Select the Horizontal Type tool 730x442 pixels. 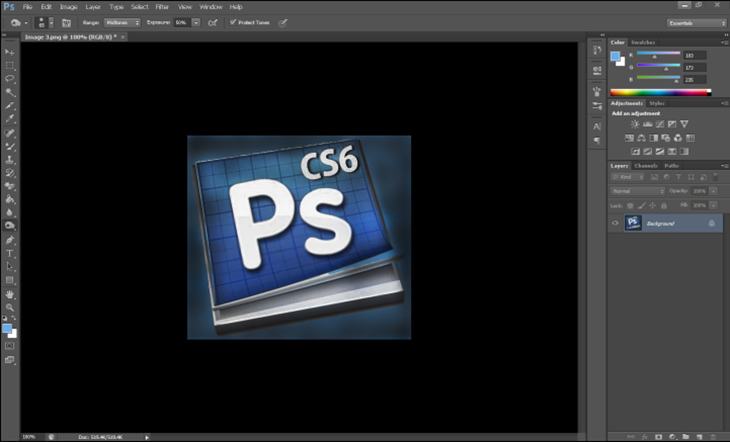click(x=9, y=253)
